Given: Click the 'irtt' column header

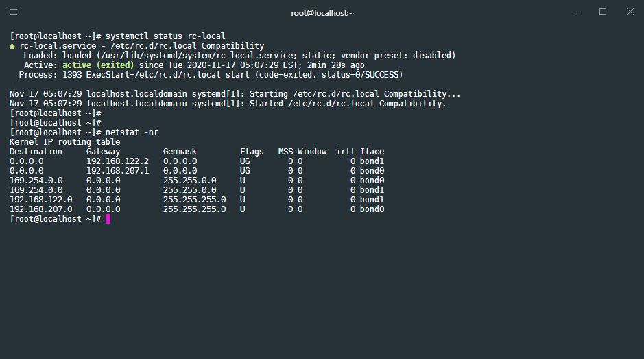Looking at the screenshot, I should [x=346, y=151].
